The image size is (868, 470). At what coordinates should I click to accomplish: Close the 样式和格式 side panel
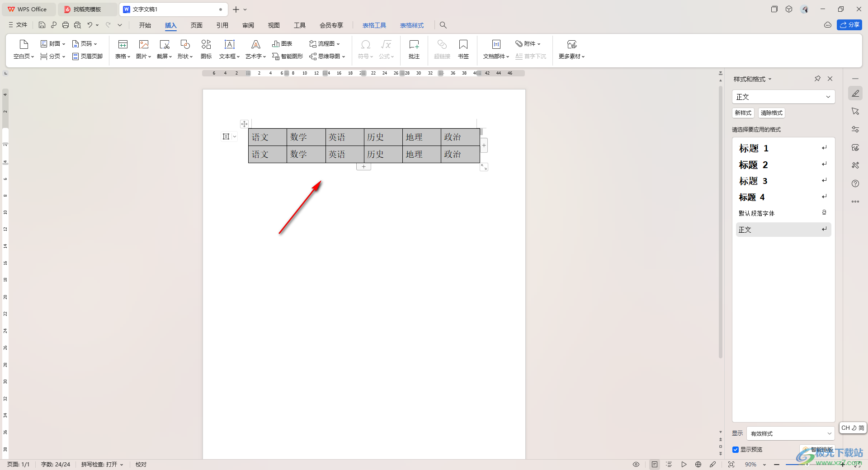point(830,79)
